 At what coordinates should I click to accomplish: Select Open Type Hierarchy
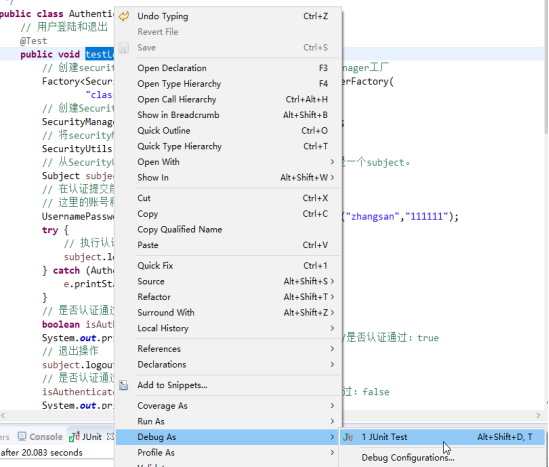click(228, 84)
